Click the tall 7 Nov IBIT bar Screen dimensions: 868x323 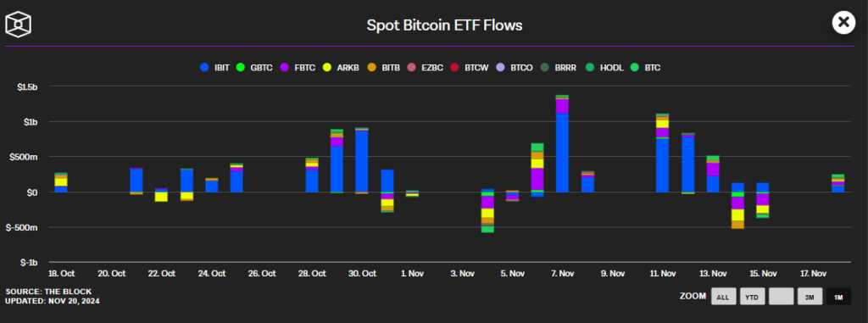pos(562,153)
